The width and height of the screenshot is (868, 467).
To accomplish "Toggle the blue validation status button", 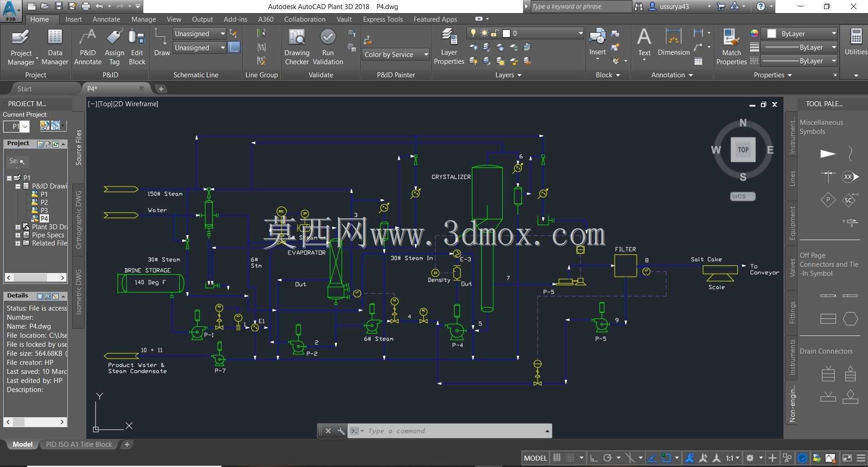I will [x=802, y=458].
